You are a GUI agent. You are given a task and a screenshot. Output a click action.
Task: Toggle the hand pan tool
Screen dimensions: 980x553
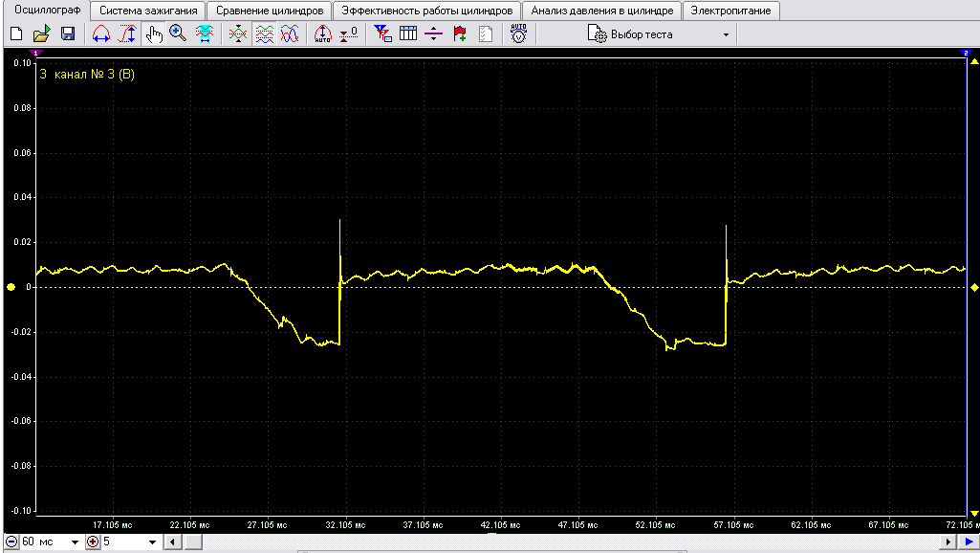[x=154, y=33]
